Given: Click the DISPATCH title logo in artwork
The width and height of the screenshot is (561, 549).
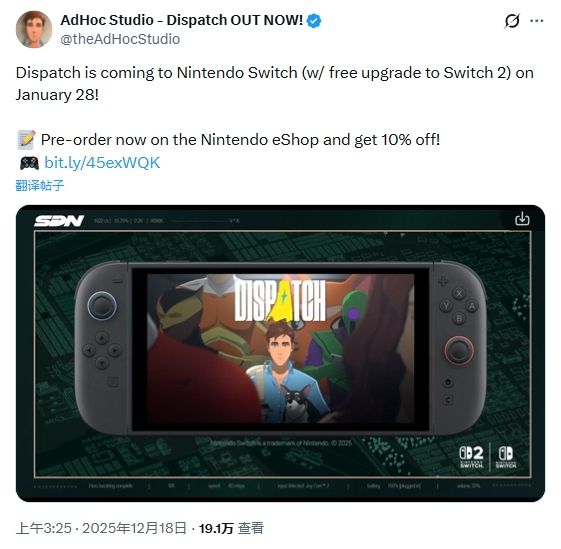Looking at the screenshot, I should click(x=280, y=300).
